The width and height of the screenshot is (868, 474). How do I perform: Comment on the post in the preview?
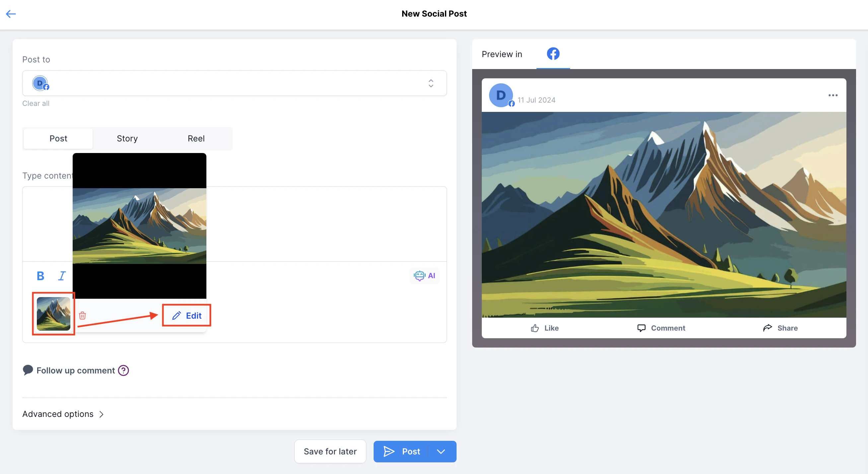pyautogui.click(x=661, y=328)
